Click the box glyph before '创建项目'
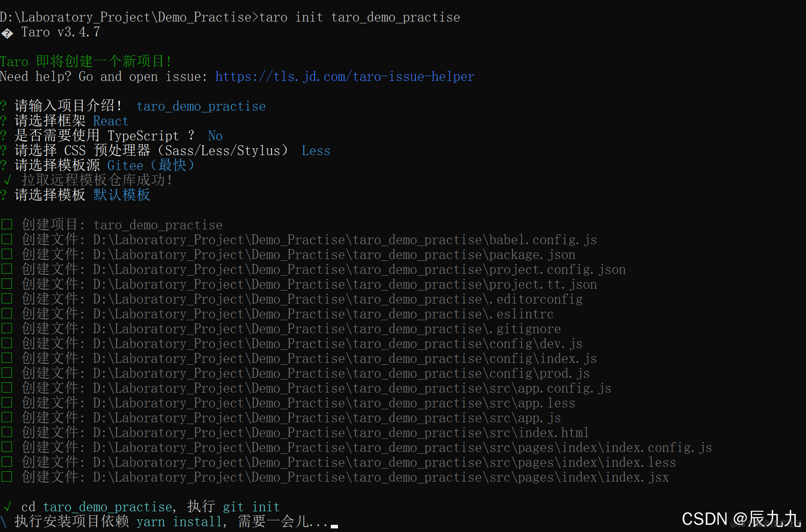 coord(6,224)
